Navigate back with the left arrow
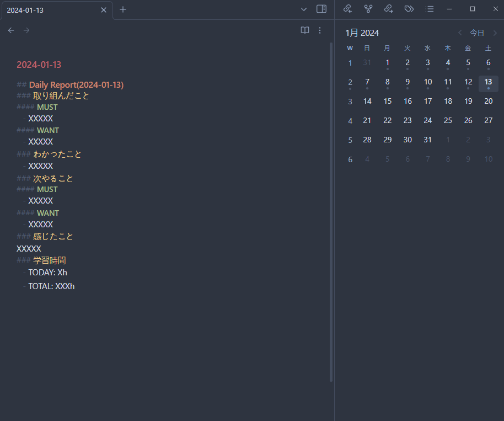Viewport: 504px width, 421px height. 11,30
